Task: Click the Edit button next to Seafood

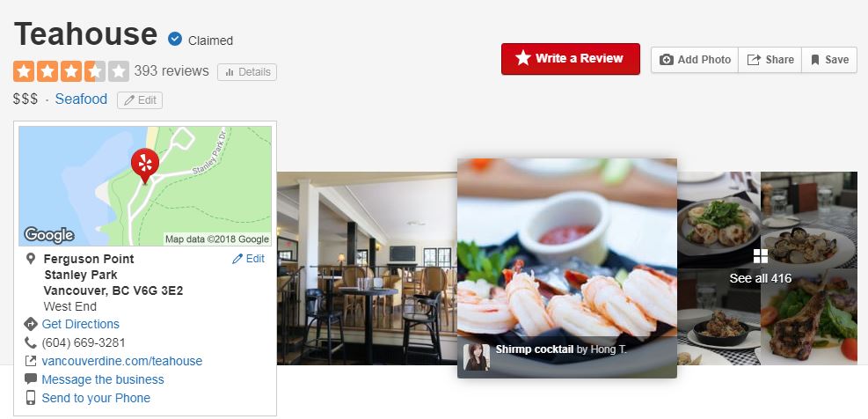Action: pyautogui.click(x=140, y=100)
